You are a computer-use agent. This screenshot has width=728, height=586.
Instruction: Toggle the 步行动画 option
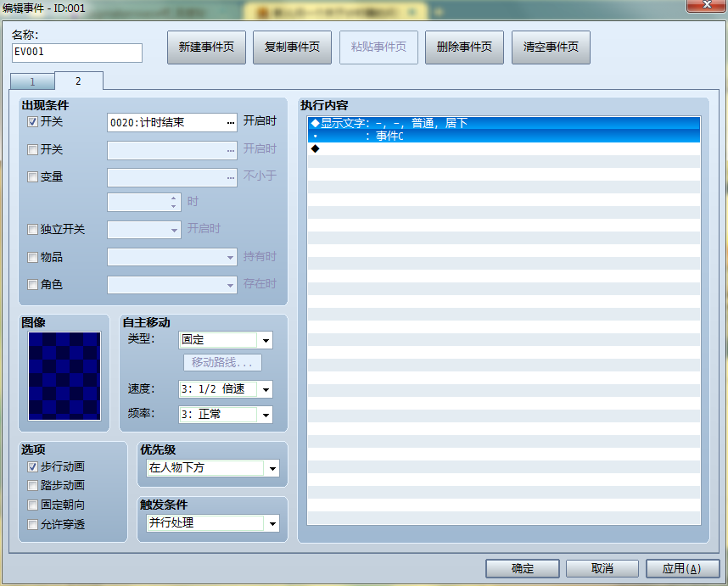tap(32, 466)
